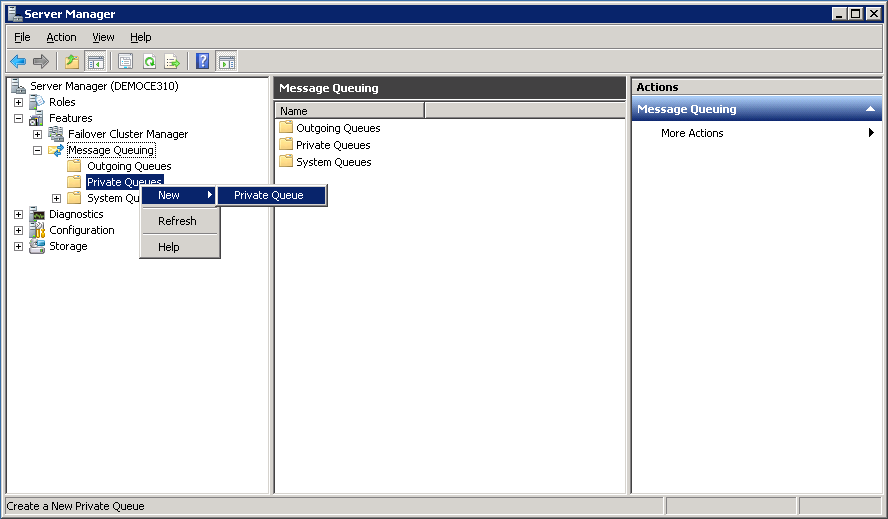Click the Up One Level toolbar icon
The width and height of the screenshot is (888, 519).
coord(72,62)
